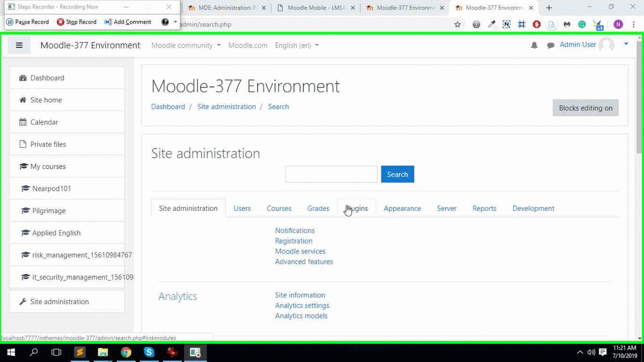Image resolution: width=644 pixels, height=362 pixels.
Task: Show hidden system tray icons
Action: pos(580,352)
